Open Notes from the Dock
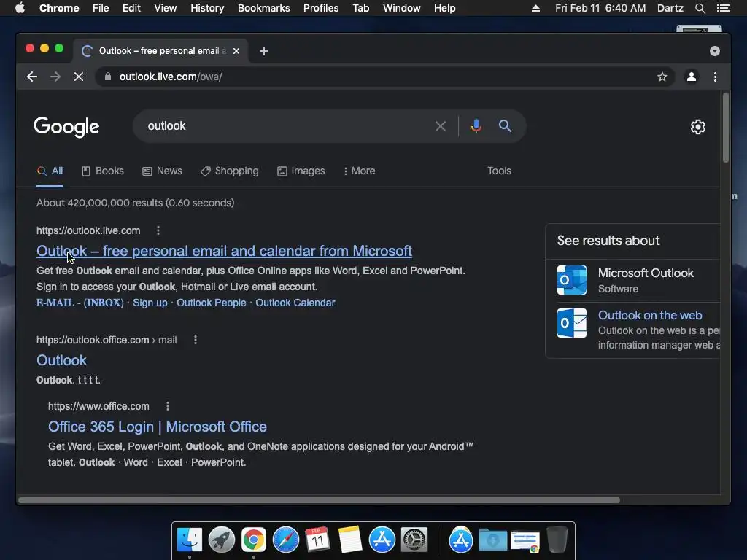Screen dimensions: 747x560 coord(349,540)
